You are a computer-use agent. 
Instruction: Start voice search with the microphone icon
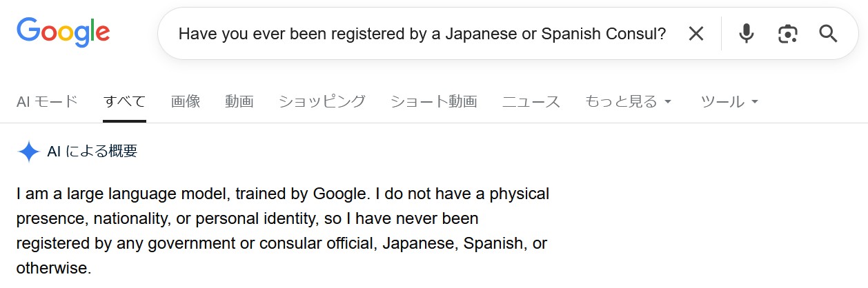pos(746,33)
